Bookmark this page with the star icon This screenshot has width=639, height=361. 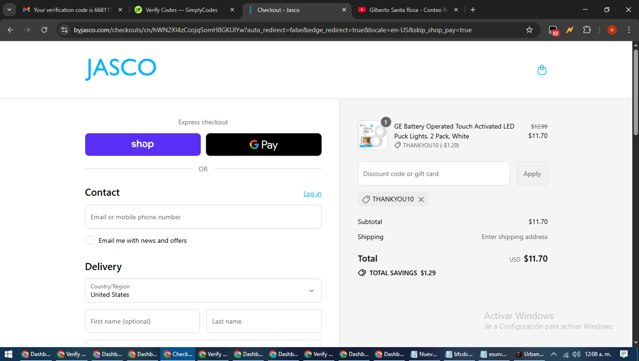point(529,30)
